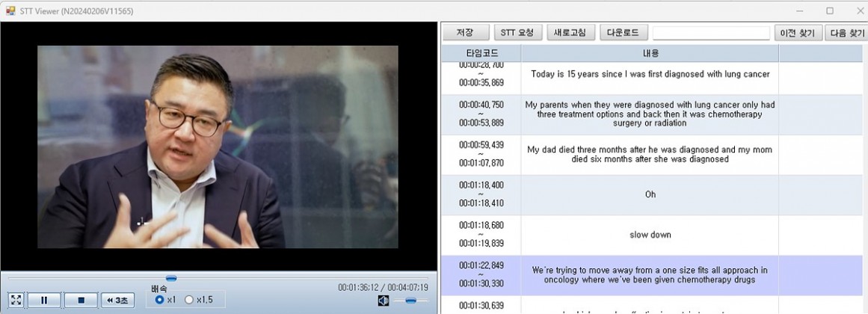Maximize the STT Viewer window

[830, 10]
